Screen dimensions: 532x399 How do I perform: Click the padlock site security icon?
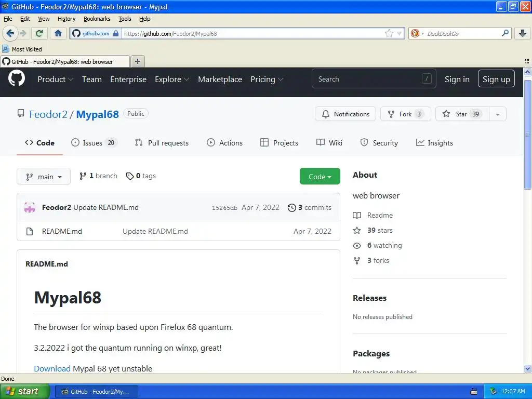pos(116,33)
